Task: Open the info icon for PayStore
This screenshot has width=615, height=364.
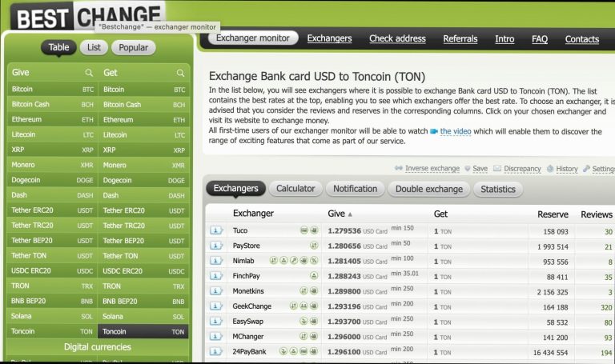Action: [x=216, y=246]
